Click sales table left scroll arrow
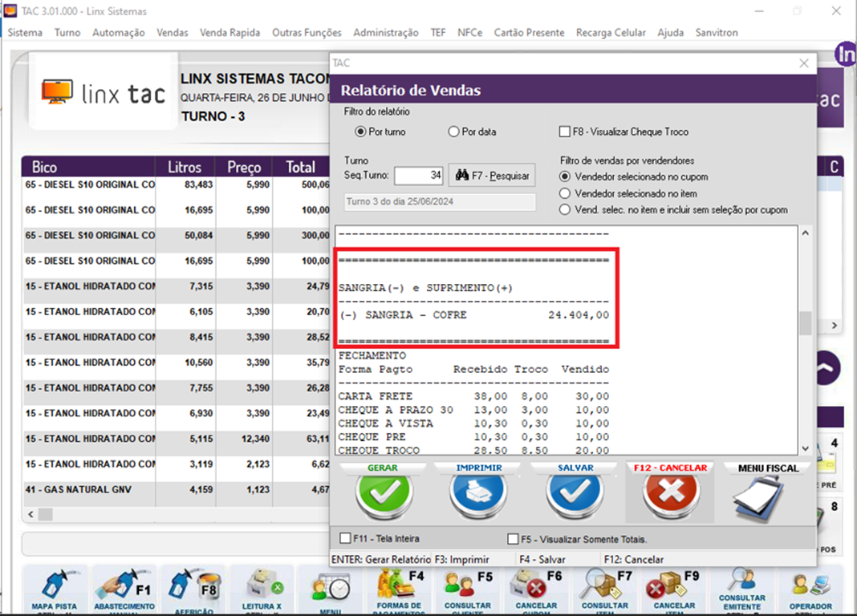This screenshot has width=857, height=616. [31, 514]
